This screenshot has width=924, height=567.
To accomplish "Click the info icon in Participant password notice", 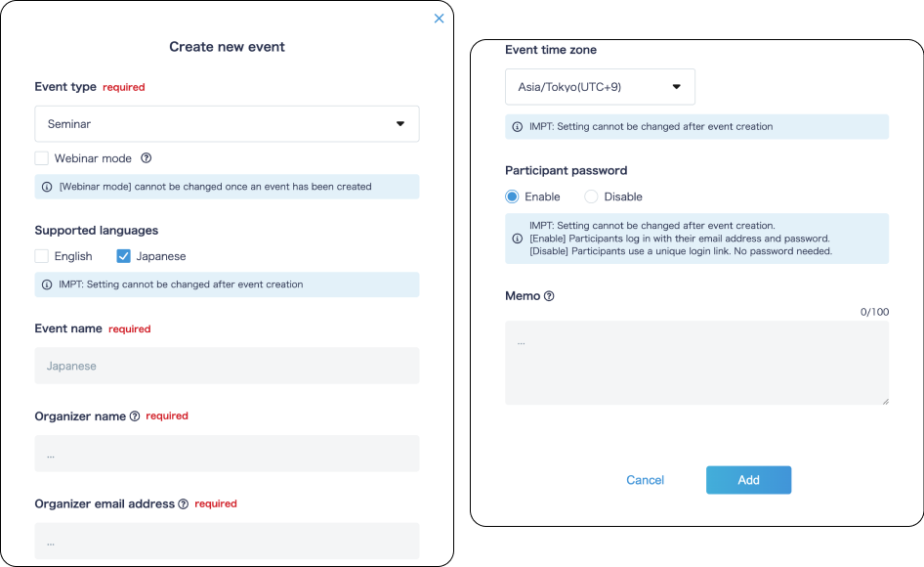I will [518, 239].
